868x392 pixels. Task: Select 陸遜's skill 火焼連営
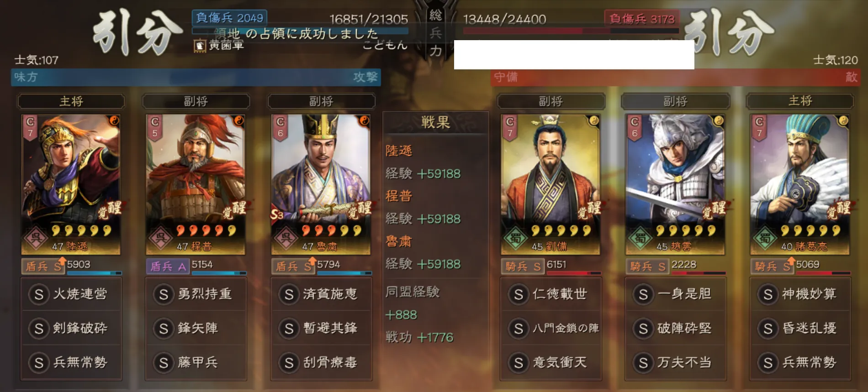(71, 294)
